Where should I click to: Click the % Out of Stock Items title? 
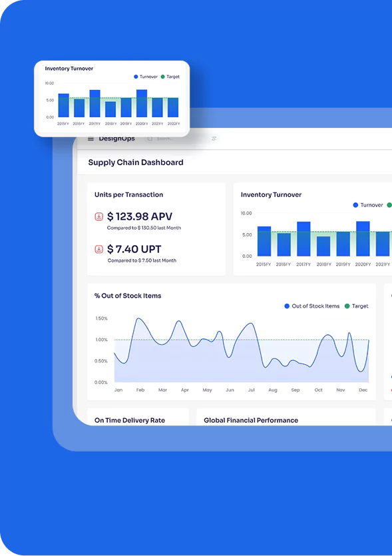coord(128,296)
